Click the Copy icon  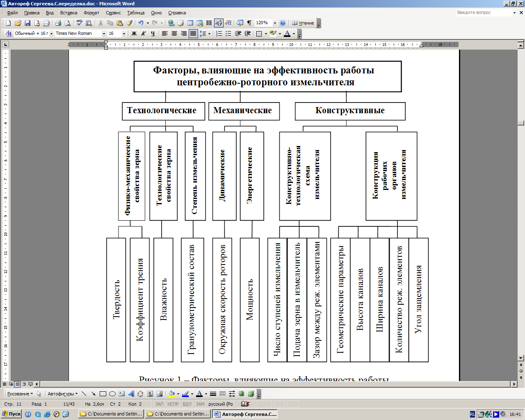110,23
